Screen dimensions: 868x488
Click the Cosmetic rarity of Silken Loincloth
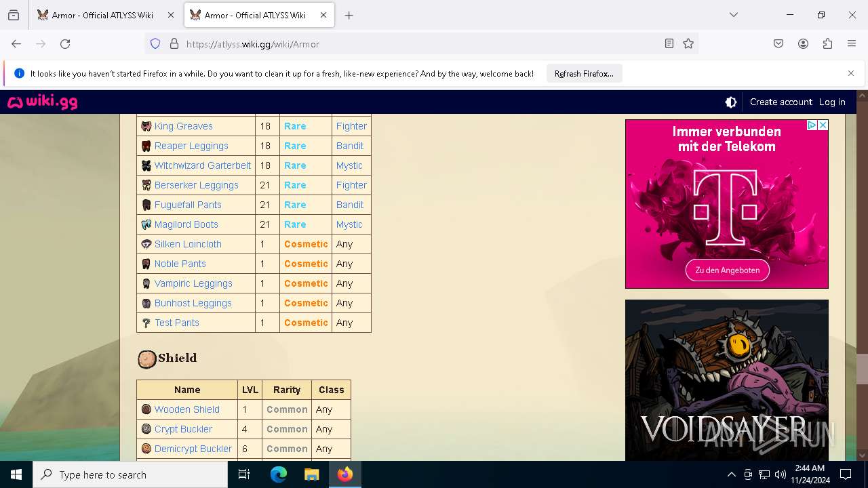tap(306, 244)
